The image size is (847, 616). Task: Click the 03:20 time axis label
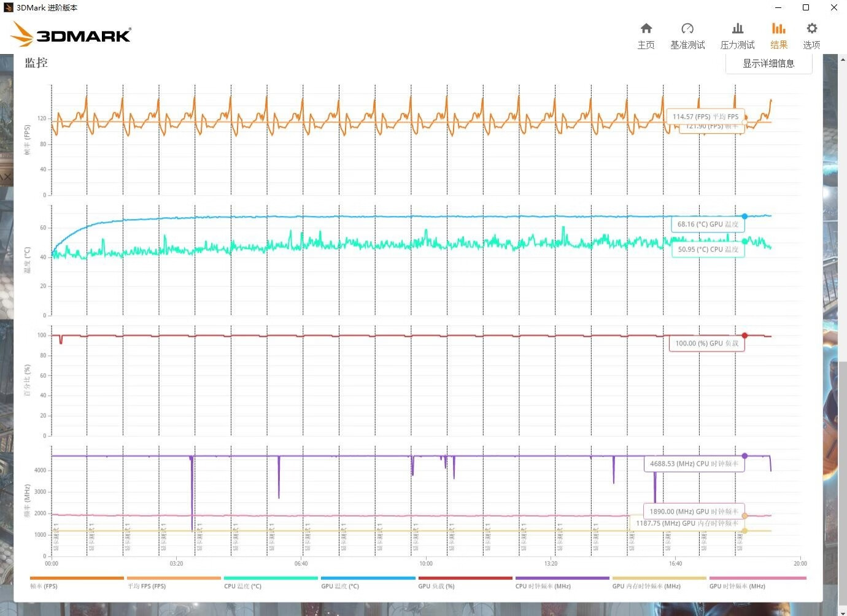(176, 563)
